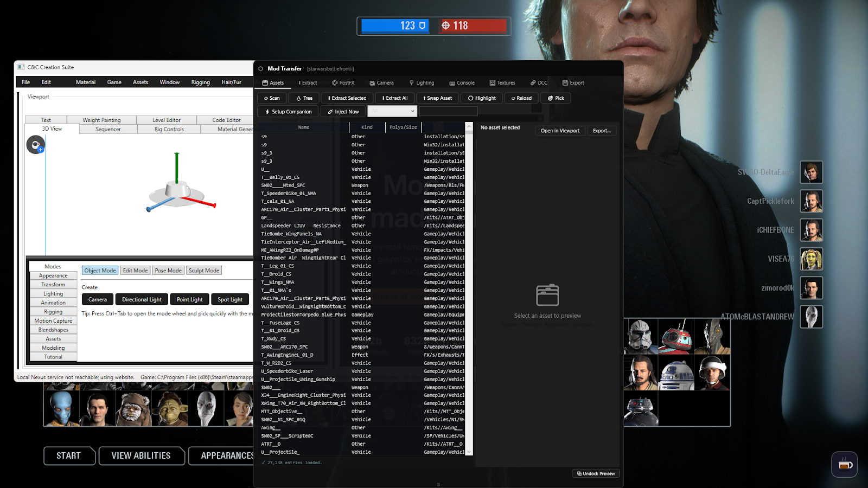Select the Pick tool in Mod Transfer
Screen dimensions: 868x488
[x=555, y=98]
